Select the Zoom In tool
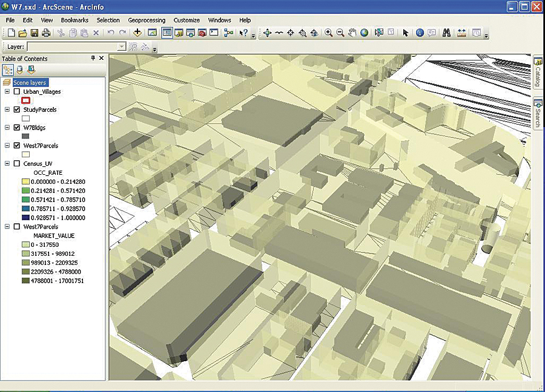545x392 pixels. pyautogui.click(x=328, y=33)
